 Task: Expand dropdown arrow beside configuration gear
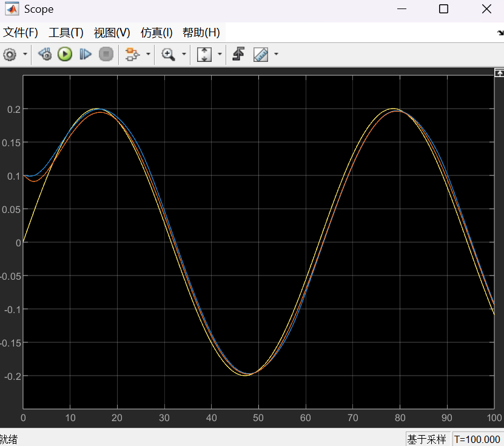coord(25,55)
